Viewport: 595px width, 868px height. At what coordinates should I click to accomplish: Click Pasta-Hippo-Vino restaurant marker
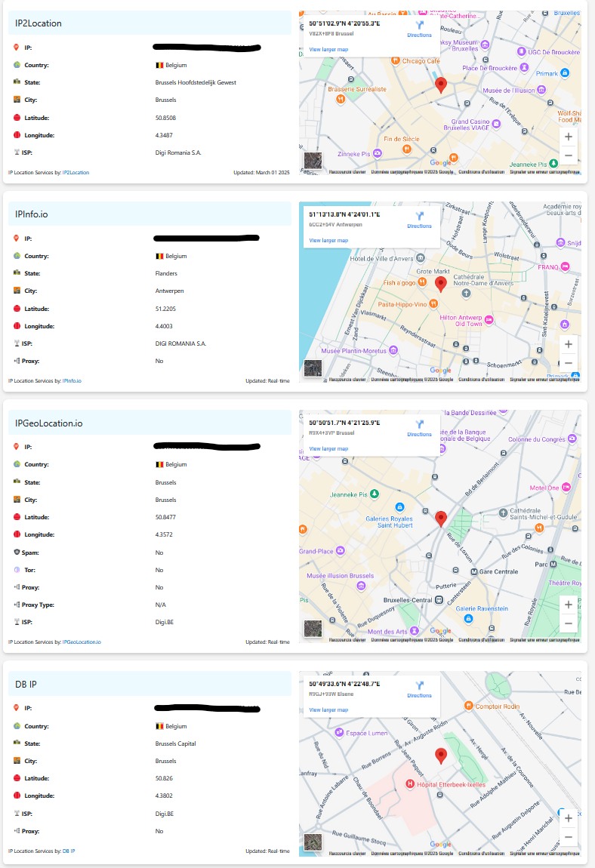pos(433,303)
